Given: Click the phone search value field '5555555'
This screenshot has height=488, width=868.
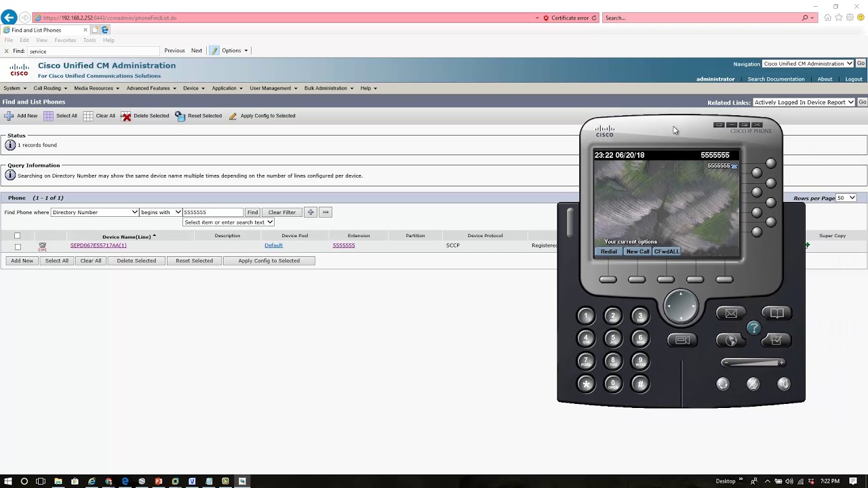Looking at the screenshot, I should [x=213, y=212].
